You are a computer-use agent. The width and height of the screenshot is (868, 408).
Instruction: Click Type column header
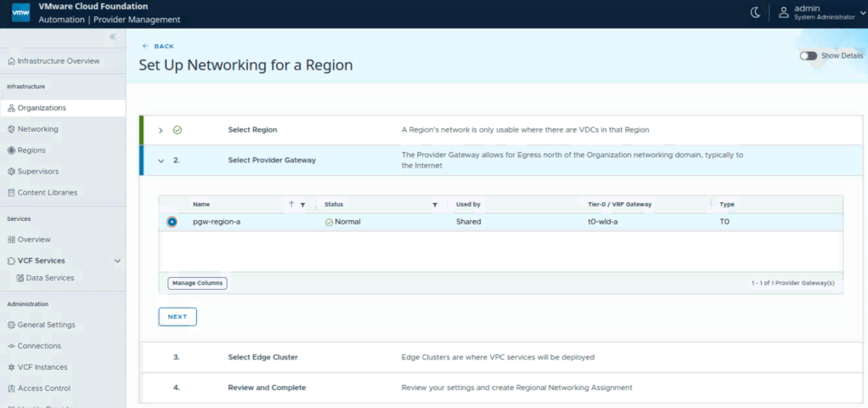[x=727, y=205]
